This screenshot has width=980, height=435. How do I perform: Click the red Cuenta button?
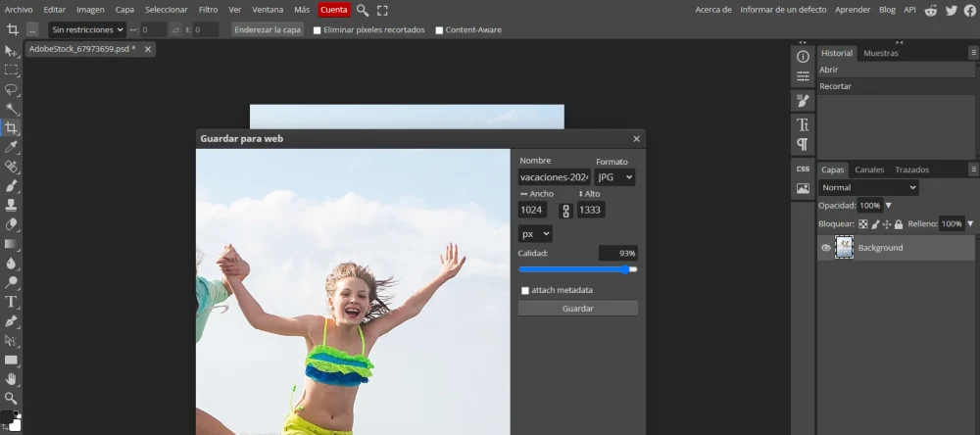(334, 10)
